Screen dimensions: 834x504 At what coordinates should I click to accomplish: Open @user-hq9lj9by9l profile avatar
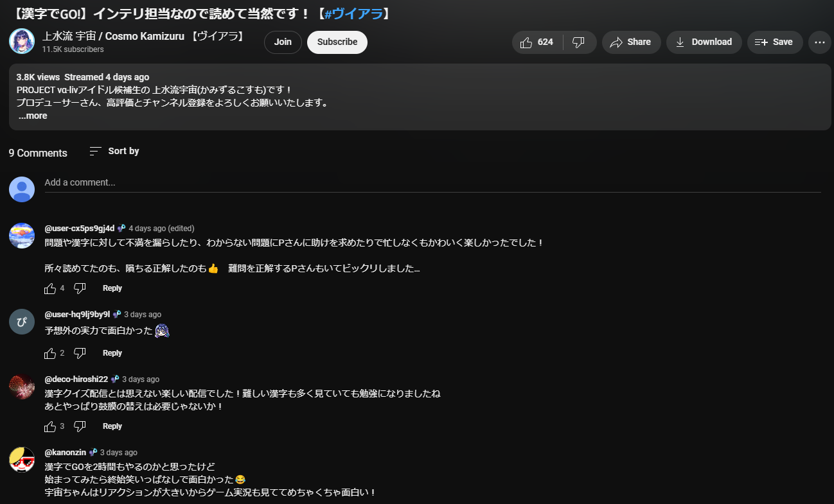coord(22,322)
